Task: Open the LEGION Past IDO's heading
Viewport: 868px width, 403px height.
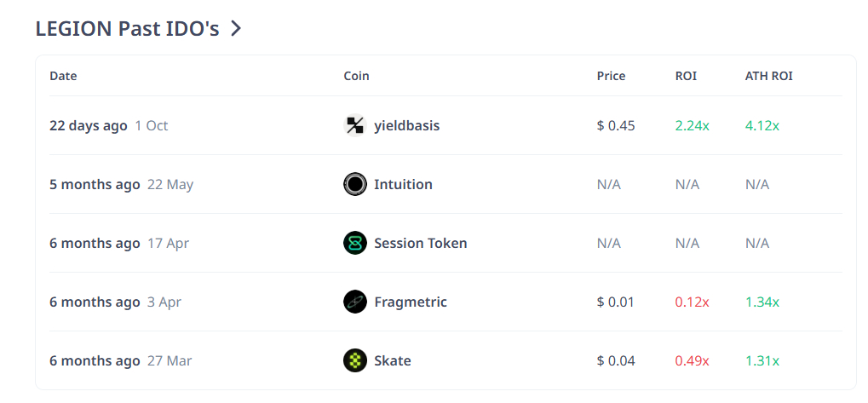Action: pos(127,28)
